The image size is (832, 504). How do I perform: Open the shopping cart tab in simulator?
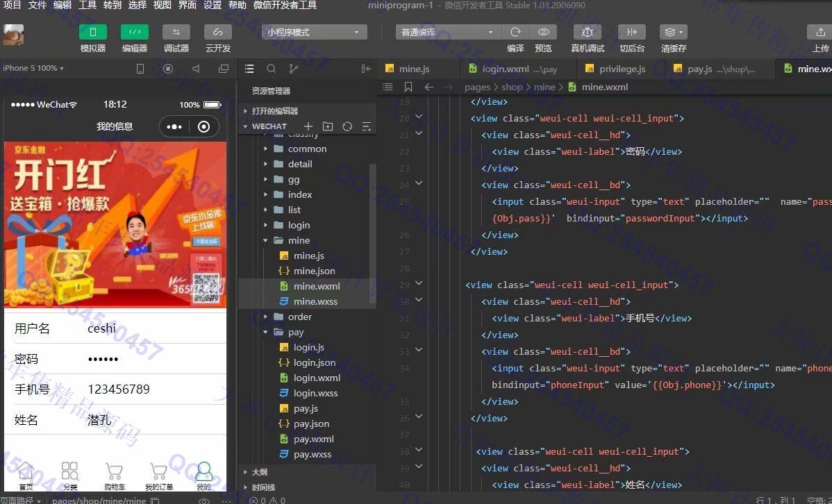click(115, 476)
